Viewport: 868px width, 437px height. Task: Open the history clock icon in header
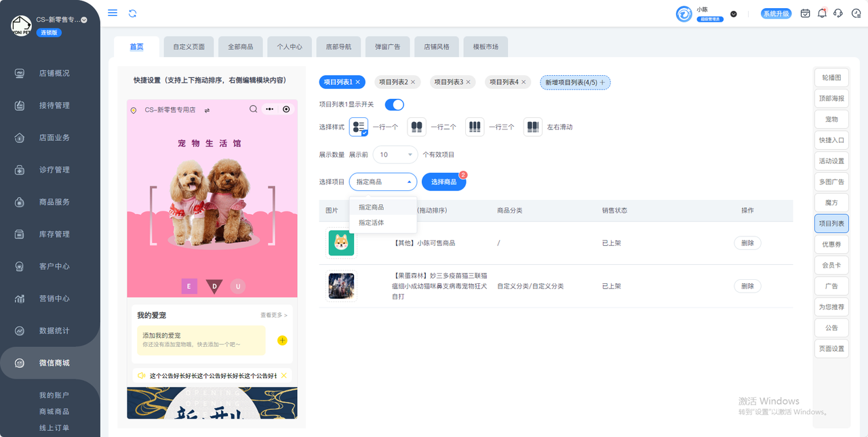pyautogui.click(x=856, y=14)
